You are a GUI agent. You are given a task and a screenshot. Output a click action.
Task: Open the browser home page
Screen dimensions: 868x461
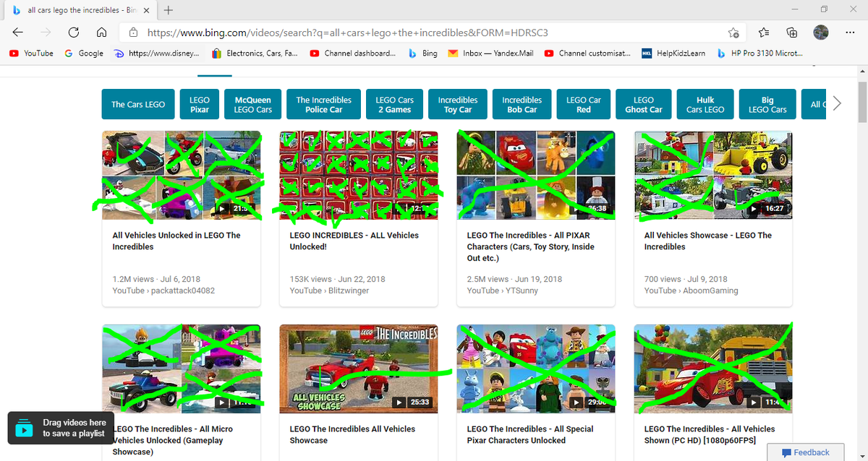[x=102, y=33]
